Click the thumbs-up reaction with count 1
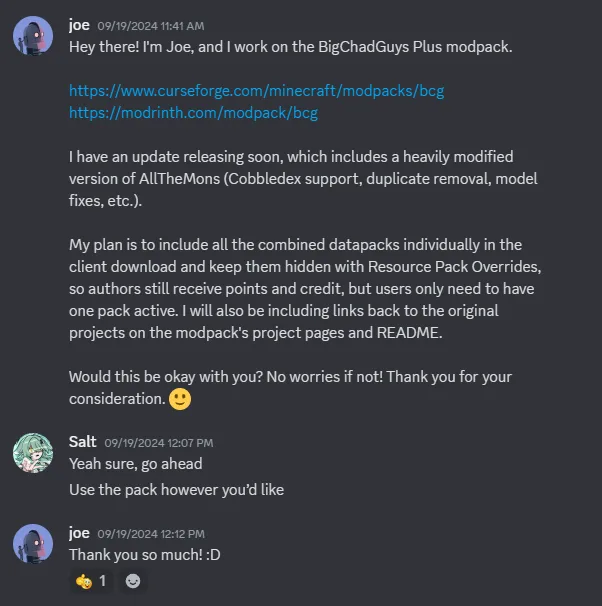602x606 pixels. tap(91, 580)
